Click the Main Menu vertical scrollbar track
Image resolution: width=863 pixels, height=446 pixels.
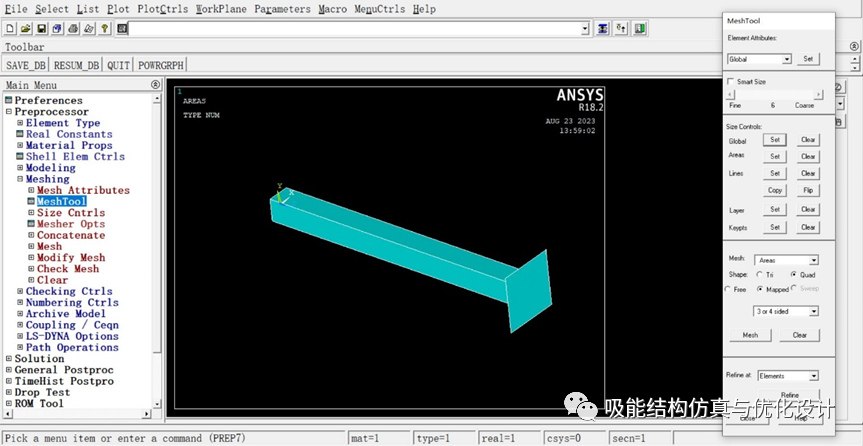tap(157, 251)
